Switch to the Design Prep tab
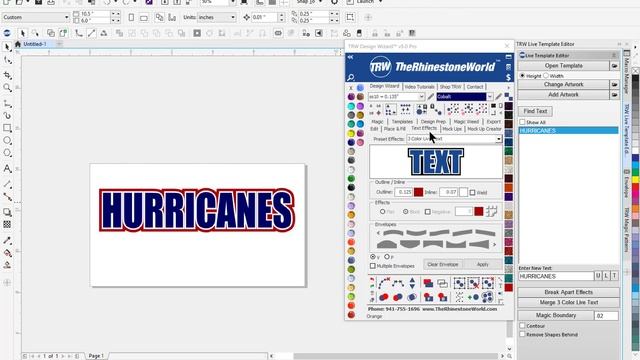The image size is (640, 360). pyautogui.click(x=433, y=122)
